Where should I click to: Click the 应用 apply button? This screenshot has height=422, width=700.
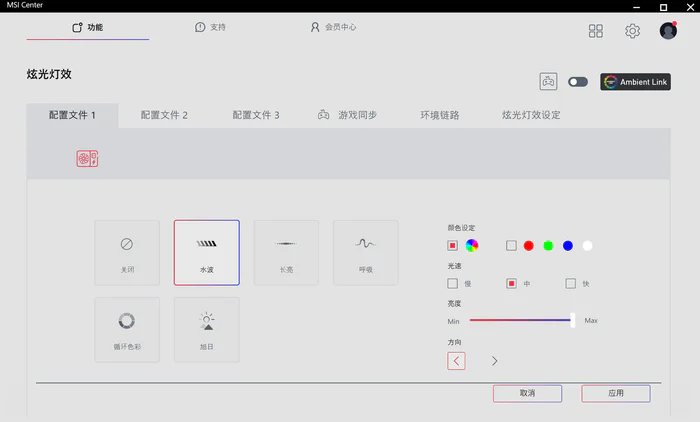click(616, 393)
